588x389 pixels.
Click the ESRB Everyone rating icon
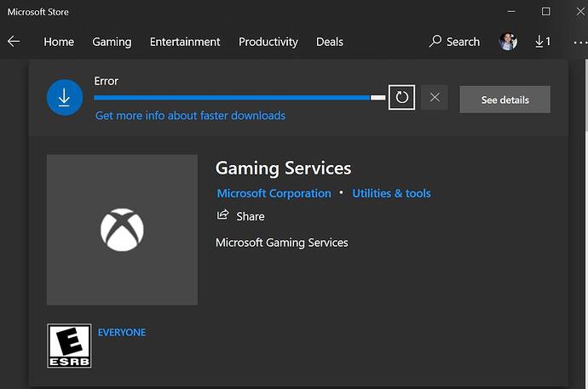click(69, 346)
